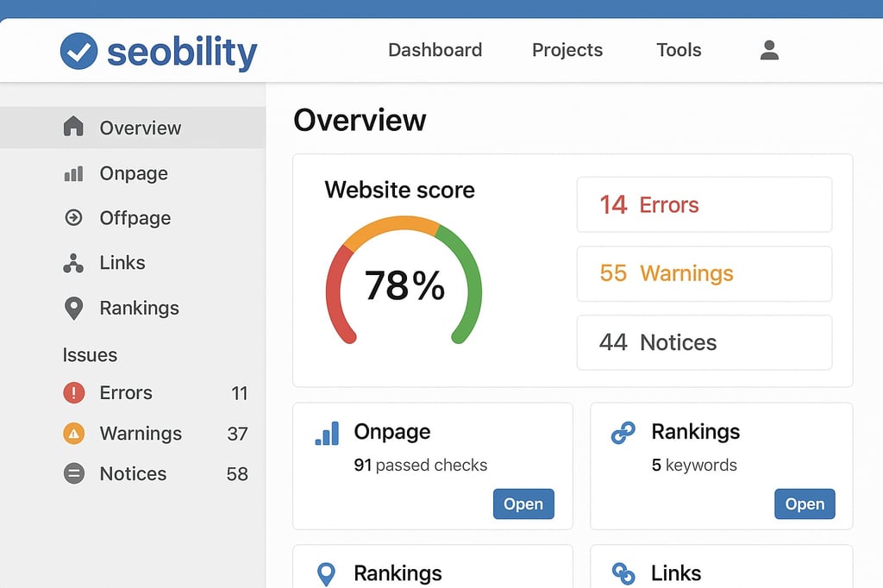This screenshot has height=588, width=883.
Task: Open the Tools menu in header
Action: coord(679,50)
